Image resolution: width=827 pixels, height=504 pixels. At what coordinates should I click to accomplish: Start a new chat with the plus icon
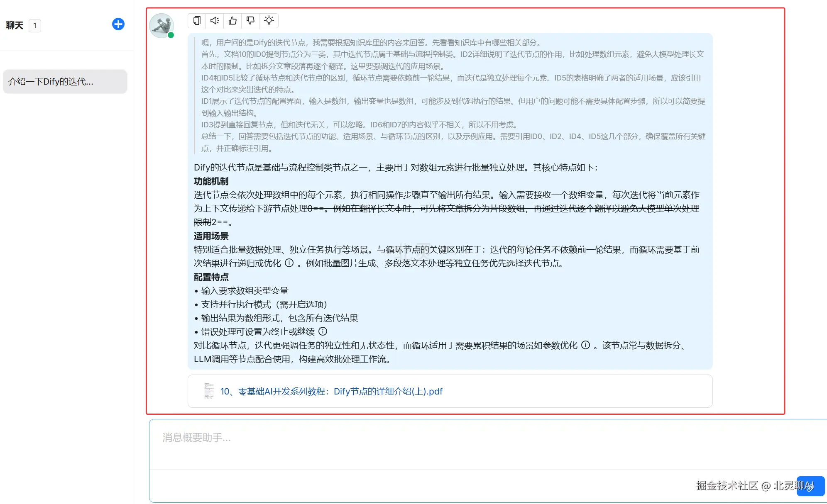[118, 24]
